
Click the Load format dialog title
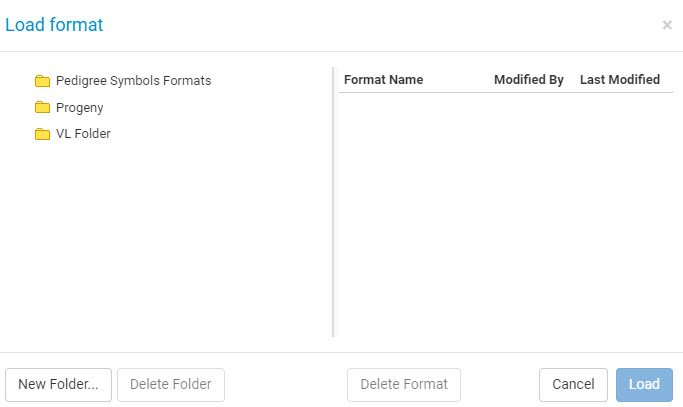point(54,25)
